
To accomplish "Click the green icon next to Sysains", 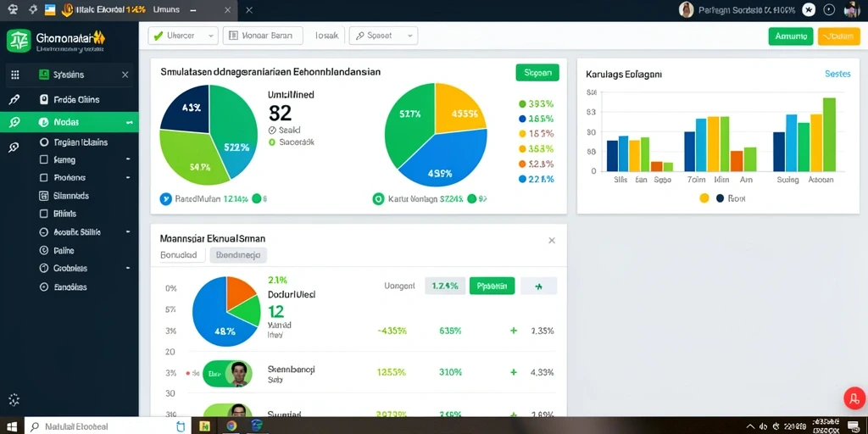I will tap(44, 75).
